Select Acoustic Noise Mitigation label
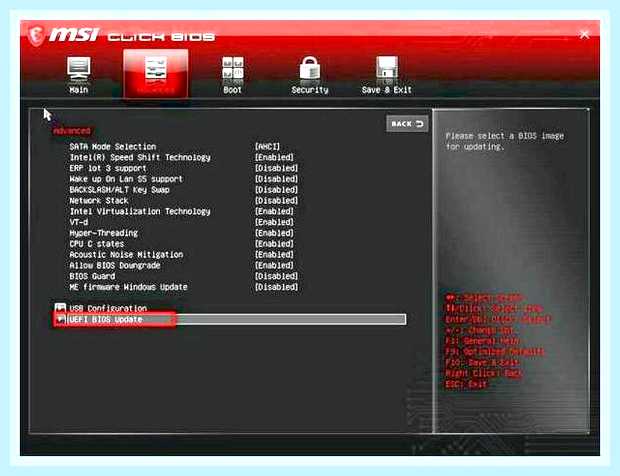 [x=126, y=255]
